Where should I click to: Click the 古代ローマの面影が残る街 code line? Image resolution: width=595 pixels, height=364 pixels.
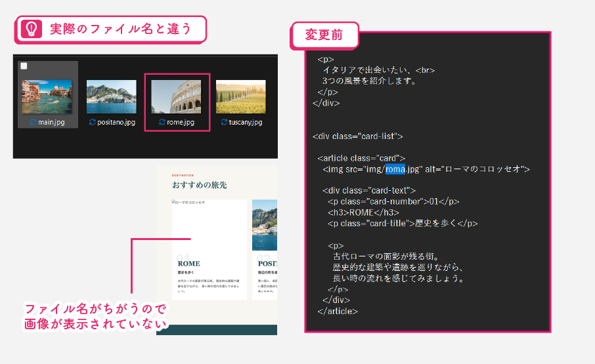pos(386,256)
